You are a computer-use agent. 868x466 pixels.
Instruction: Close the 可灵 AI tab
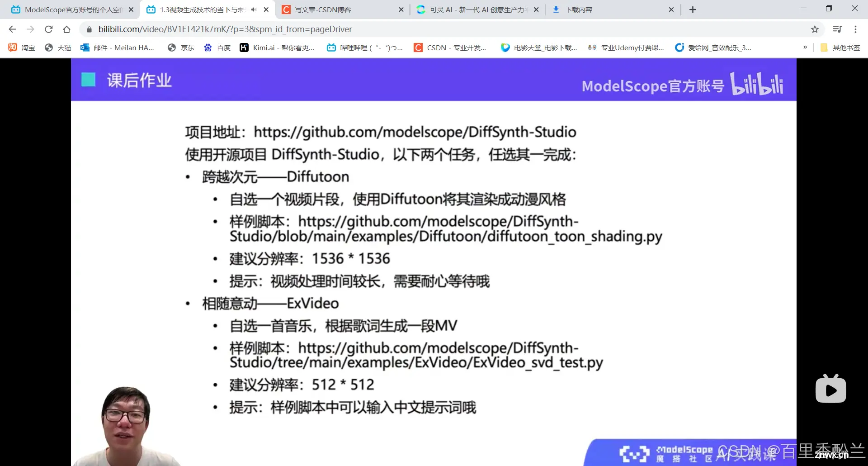[536, 10]
